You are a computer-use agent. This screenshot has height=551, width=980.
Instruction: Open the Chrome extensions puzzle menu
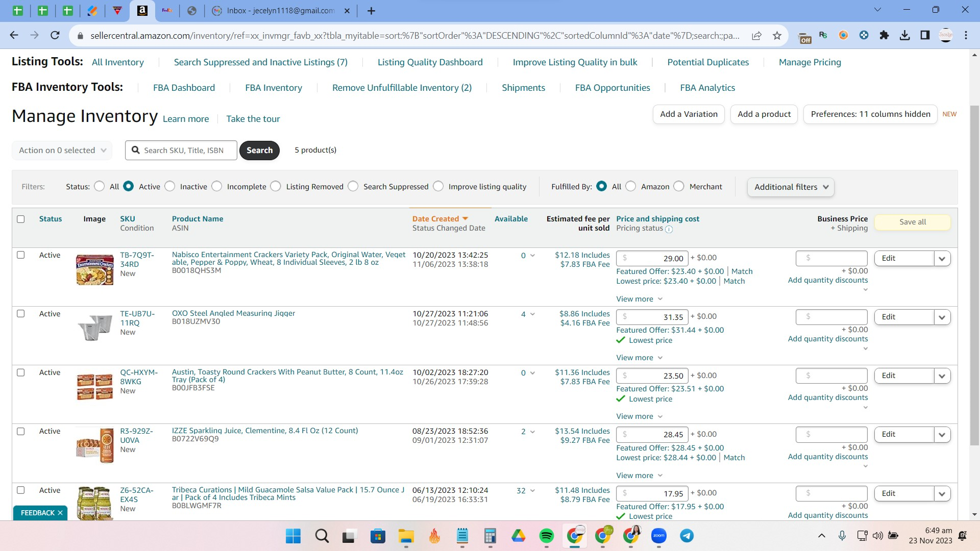tap(884, 35)
